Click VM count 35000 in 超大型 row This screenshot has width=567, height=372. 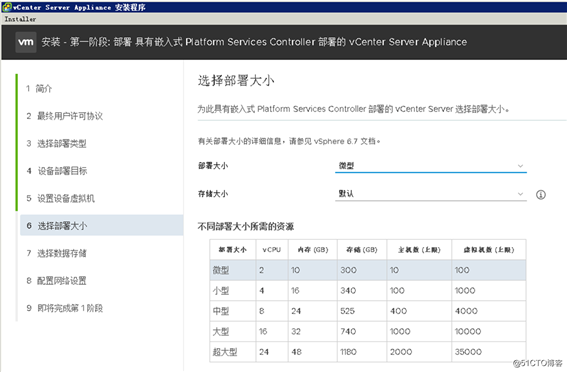468,352
